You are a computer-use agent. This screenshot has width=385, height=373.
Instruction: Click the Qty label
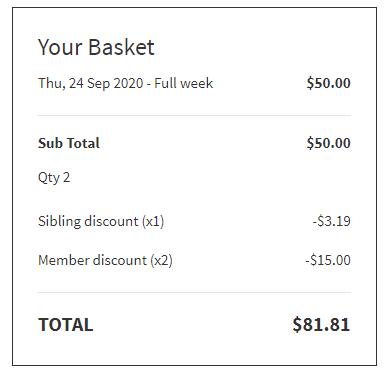[x=49, y=178]
